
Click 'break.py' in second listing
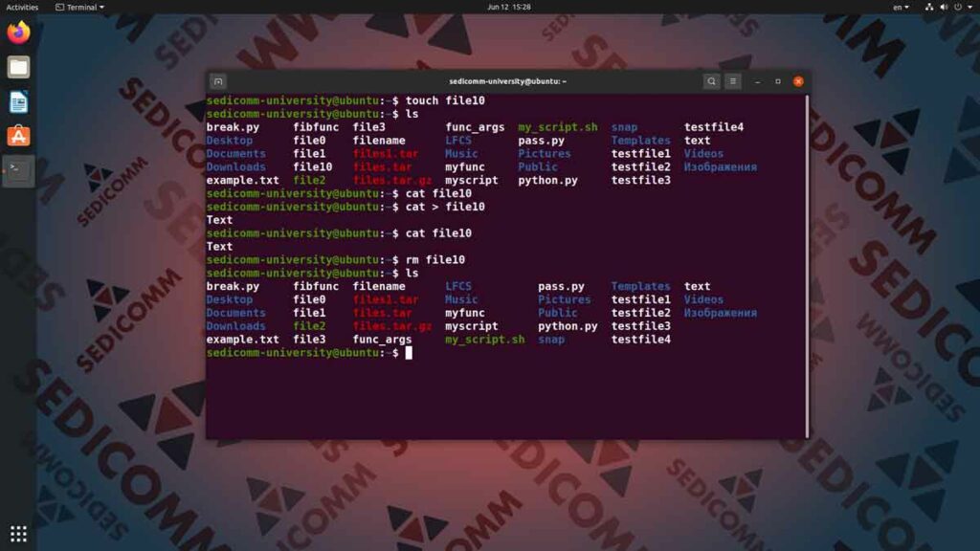pyautogui.click(x=233, y=287)
